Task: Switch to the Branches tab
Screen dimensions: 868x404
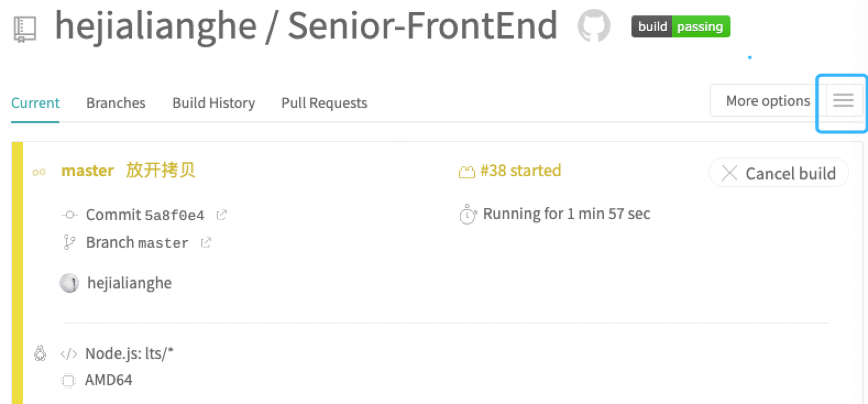Action: (116, 103)
